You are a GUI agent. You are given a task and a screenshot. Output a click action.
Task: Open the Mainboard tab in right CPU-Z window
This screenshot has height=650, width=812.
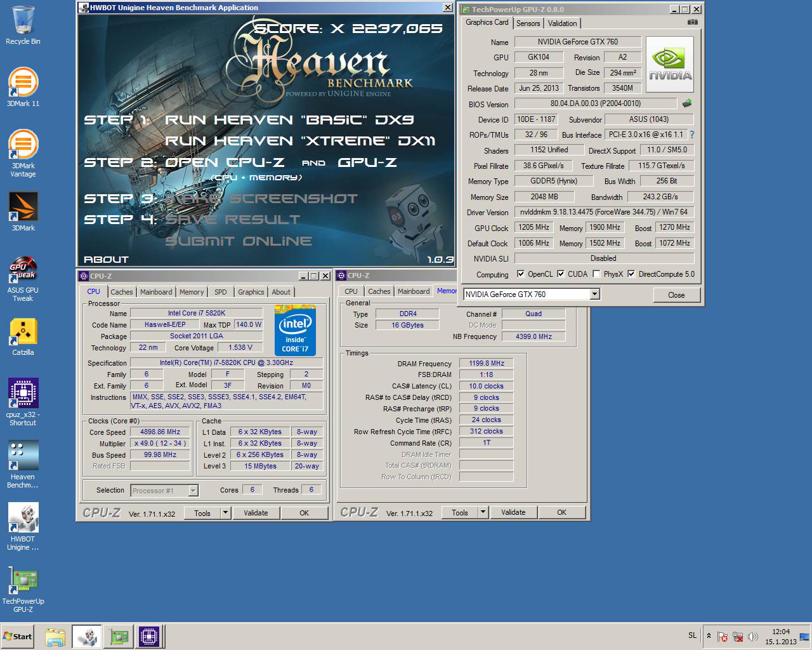point(414,291)
